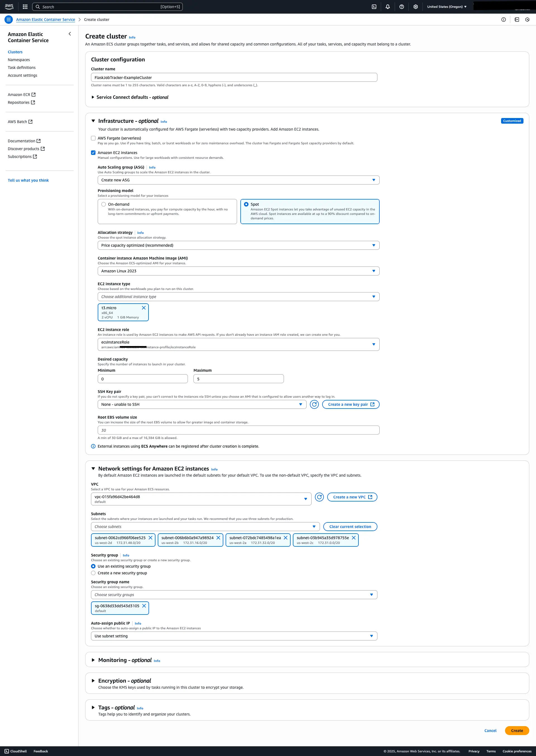Uncheck Amazon EC2 instances checkbox
The width and height of the screenshot is (536, 756).
pos(94,153)
